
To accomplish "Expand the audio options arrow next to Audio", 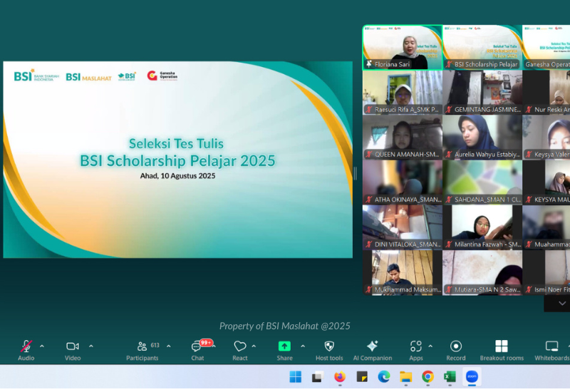I will tap(42, 346).
